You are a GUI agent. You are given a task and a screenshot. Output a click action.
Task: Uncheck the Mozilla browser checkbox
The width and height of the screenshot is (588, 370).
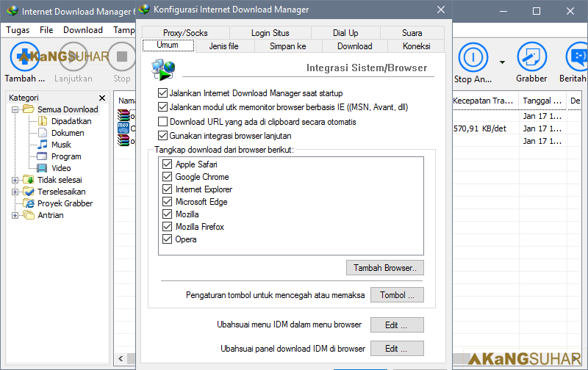pos(168,214)
